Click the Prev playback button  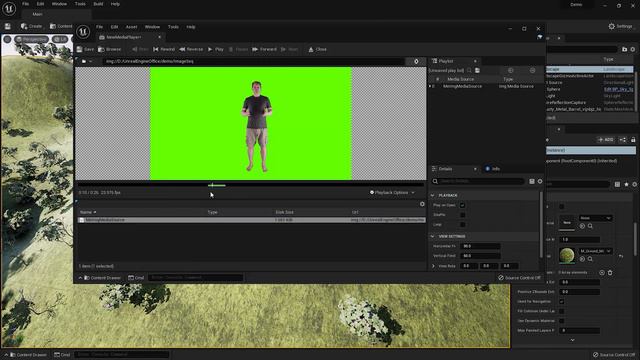(140, 49)
